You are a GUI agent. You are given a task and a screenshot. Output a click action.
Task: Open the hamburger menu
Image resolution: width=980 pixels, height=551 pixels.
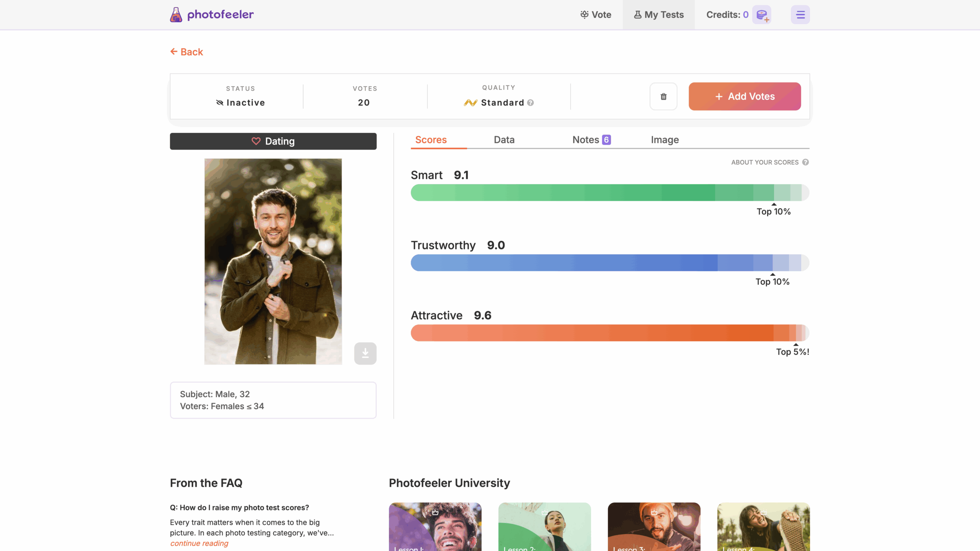(800, 15)
